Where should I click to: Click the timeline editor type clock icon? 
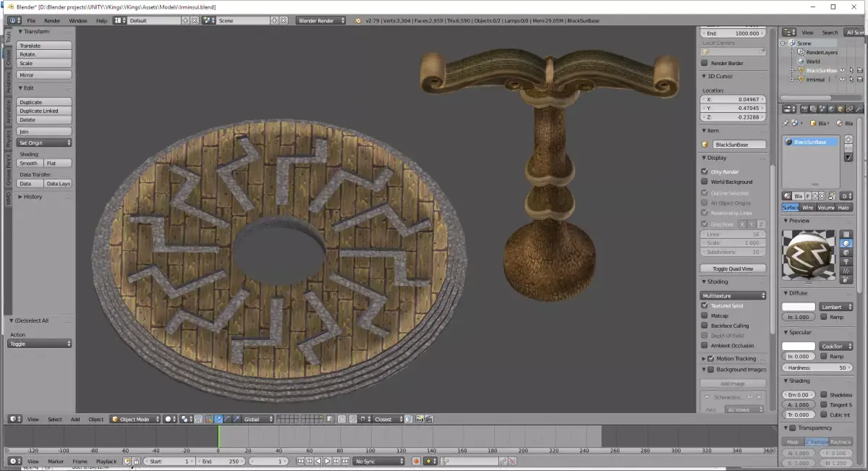[15, 461]
